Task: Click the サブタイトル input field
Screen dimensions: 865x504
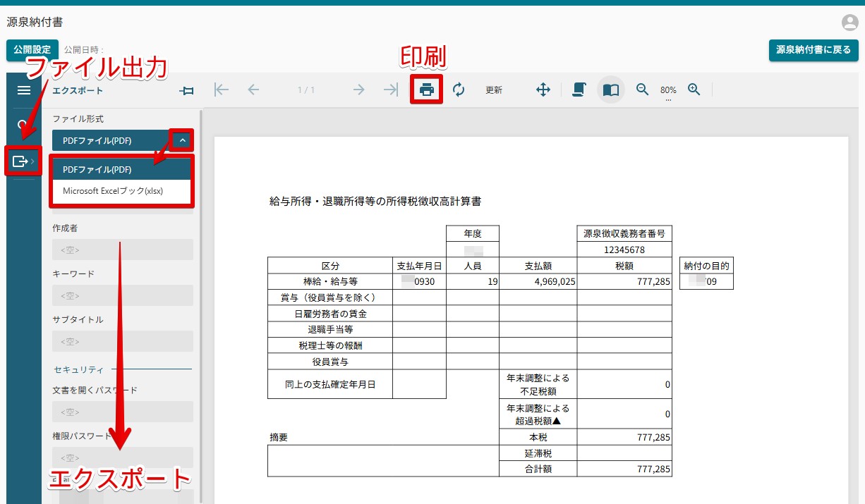Action: click(x=123, y=341)
